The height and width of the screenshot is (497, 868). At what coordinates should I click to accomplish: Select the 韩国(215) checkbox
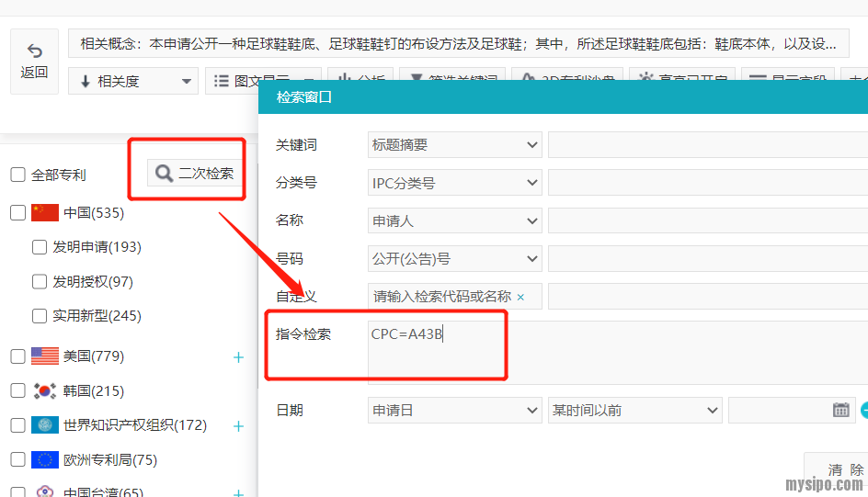17,390
